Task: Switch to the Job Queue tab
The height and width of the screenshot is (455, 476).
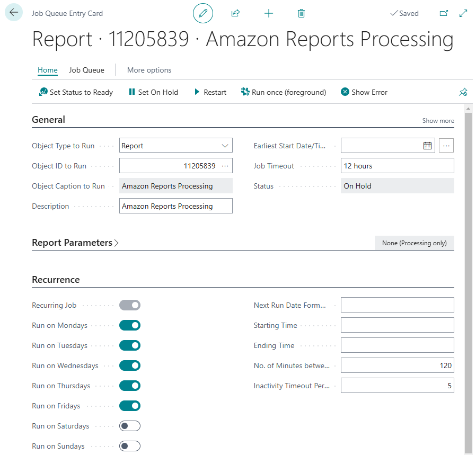Action: point(86,70)
